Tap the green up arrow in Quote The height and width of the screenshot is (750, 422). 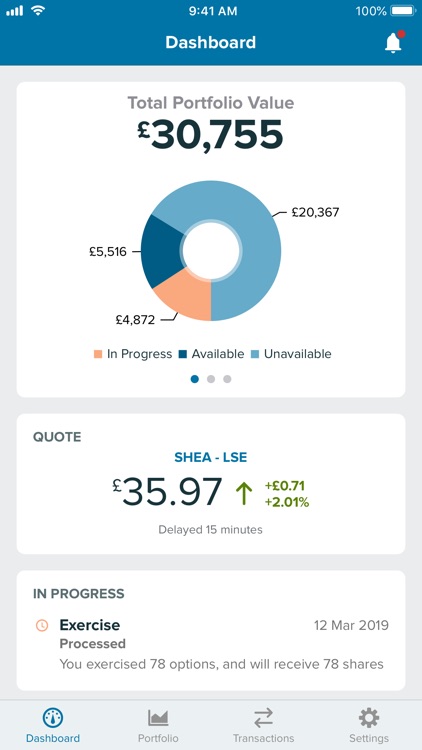tap(244, 493)
